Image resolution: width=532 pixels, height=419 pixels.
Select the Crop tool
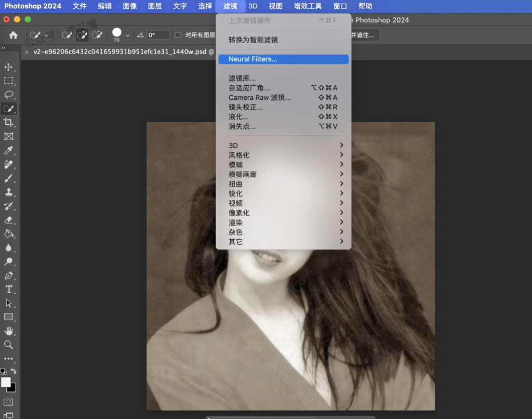(x=8, y=122)
